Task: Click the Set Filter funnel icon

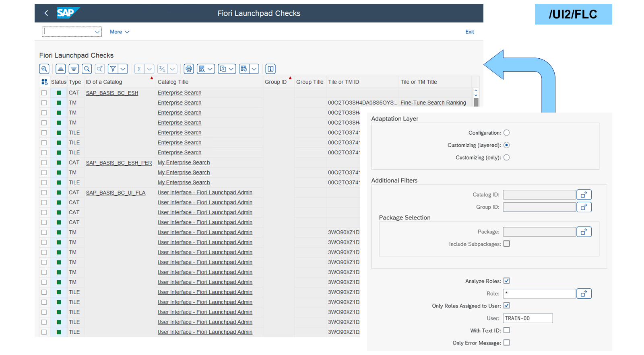Action: (x=113, y=69)
